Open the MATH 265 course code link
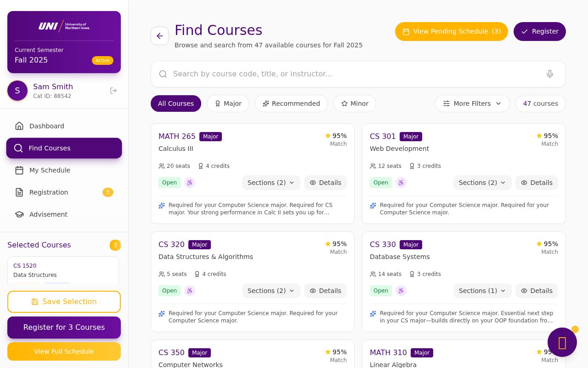The image size is (588, 368). pyautogui.click(x=177, y=137)
